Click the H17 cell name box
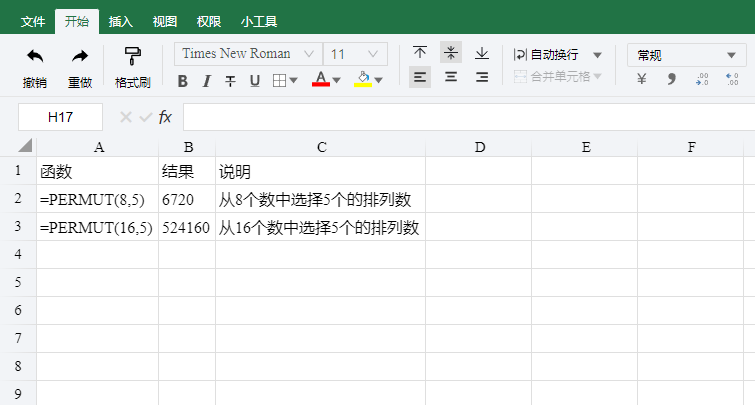The image size is (755, 405). 60,117
